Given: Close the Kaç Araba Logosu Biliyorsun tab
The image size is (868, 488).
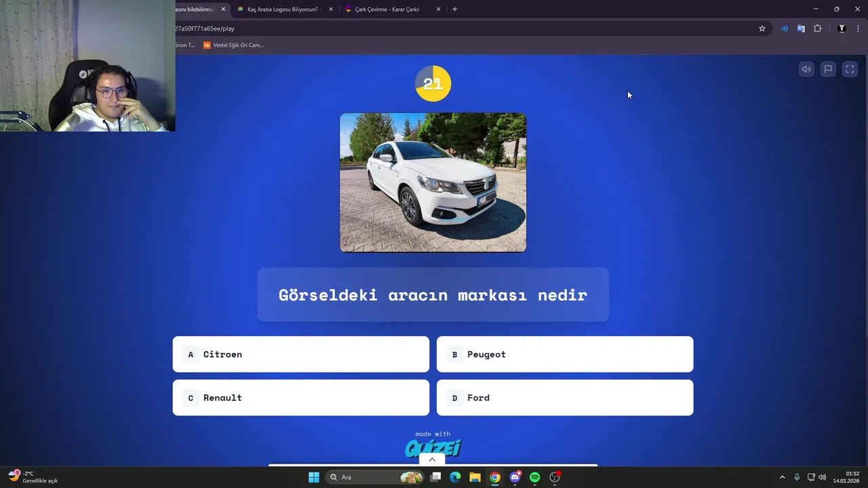Looking at the screenshot, I should (x=331, y=9).
